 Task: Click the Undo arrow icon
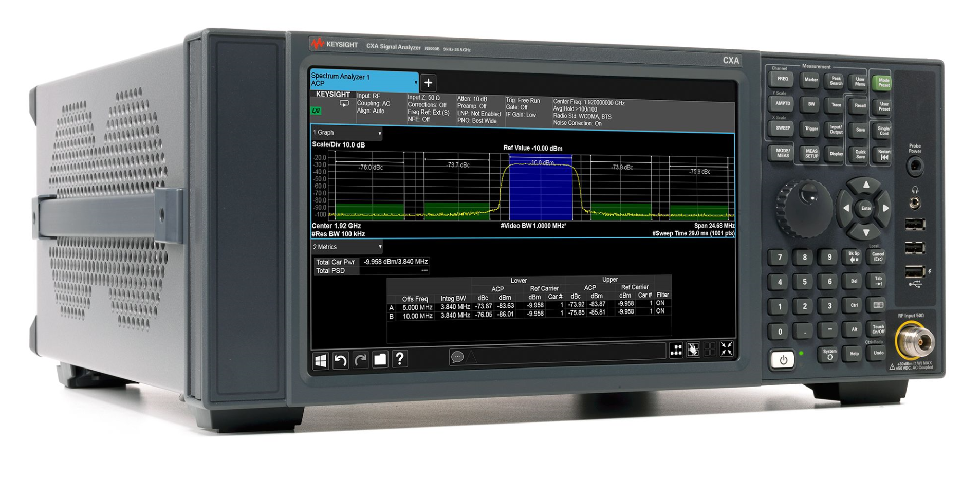[x=341, y=360]
